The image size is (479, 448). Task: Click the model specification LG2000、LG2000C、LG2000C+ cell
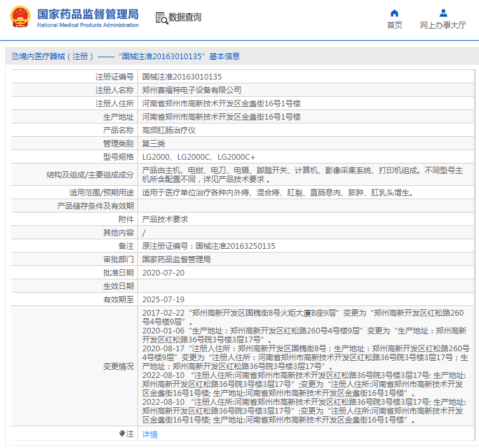click(198, 157)
